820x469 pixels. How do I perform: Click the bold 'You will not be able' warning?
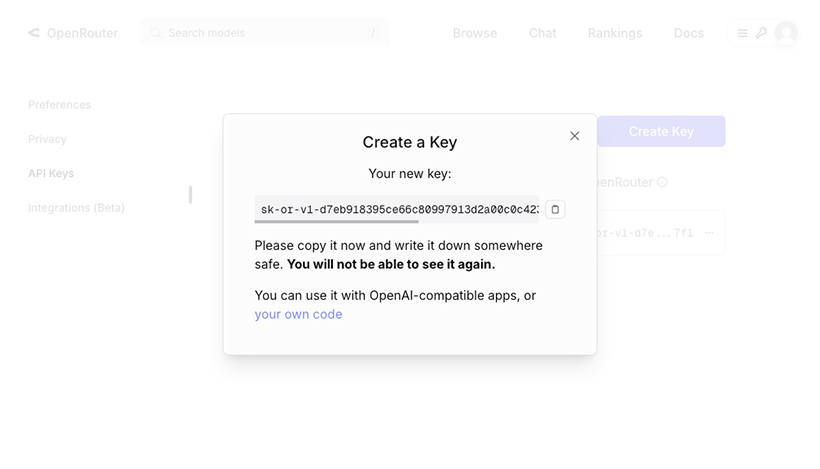(391, 265)
